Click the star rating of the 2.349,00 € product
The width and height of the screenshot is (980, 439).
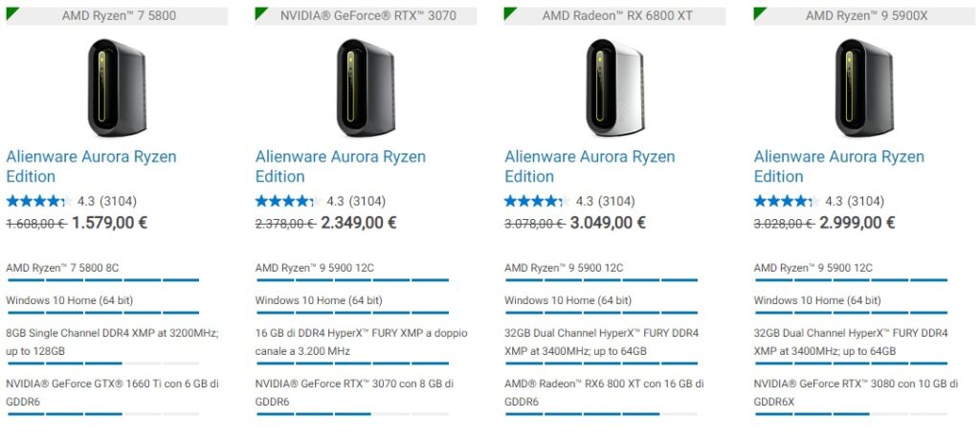(x=288, y=201)
